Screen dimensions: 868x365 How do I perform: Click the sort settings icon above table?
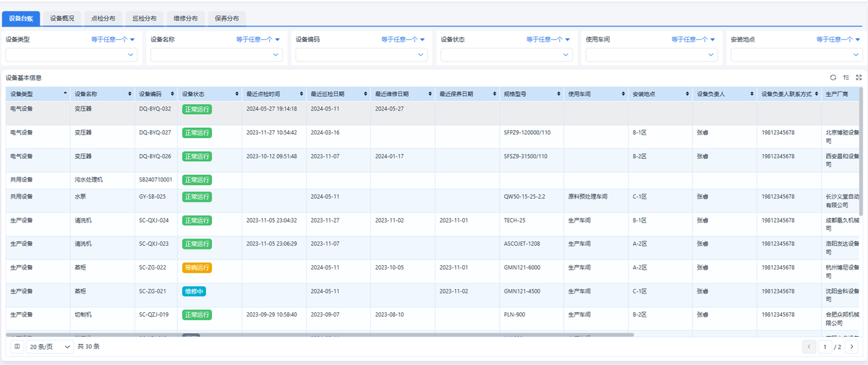click(846, 77)
